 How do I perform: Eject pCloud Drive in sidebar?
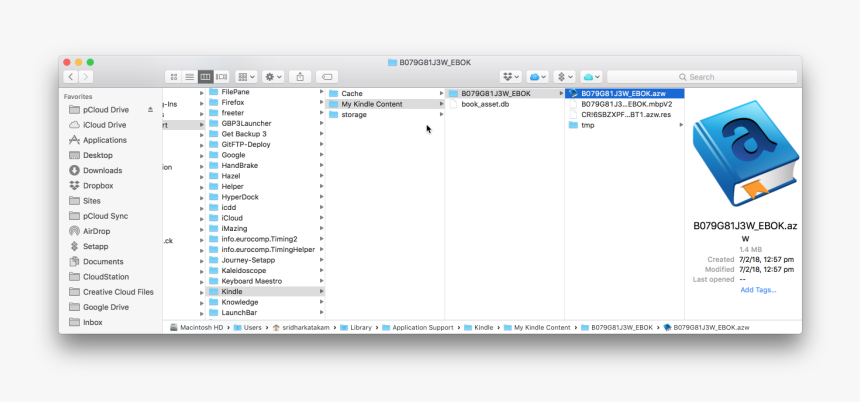click(x=151, y=110)
